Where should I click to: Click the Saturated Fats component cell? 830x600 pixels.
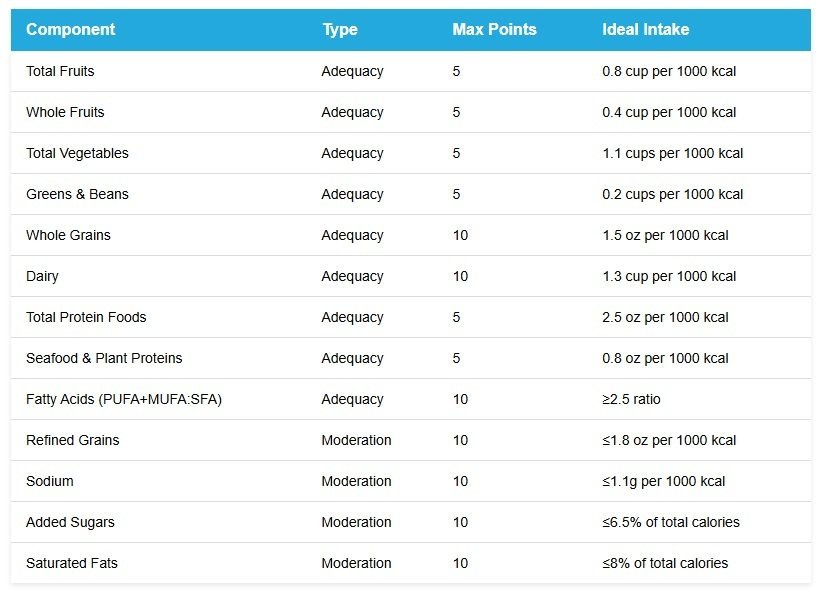[72, 564]
